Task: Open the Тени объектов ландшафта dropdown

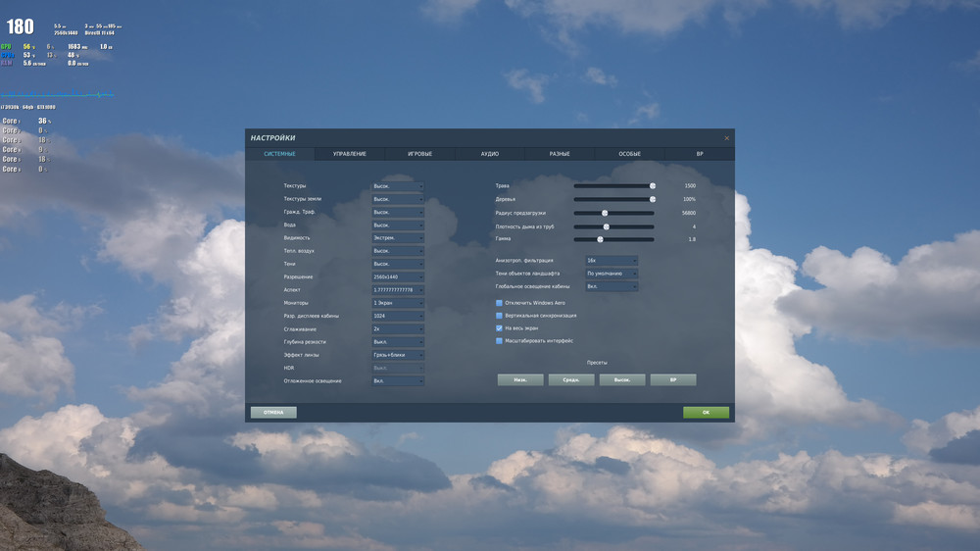Action: [612, 274]
